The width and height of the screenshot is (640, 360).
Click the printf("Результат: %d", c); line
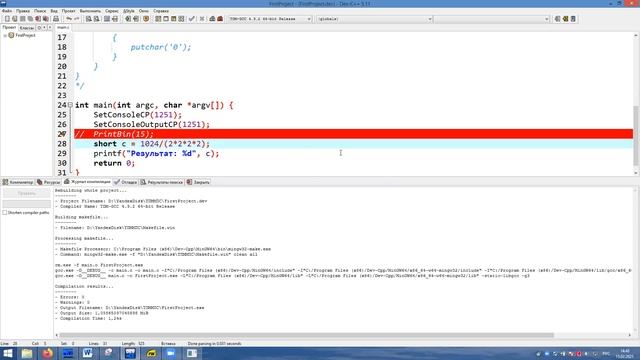(x=156, y=153)
